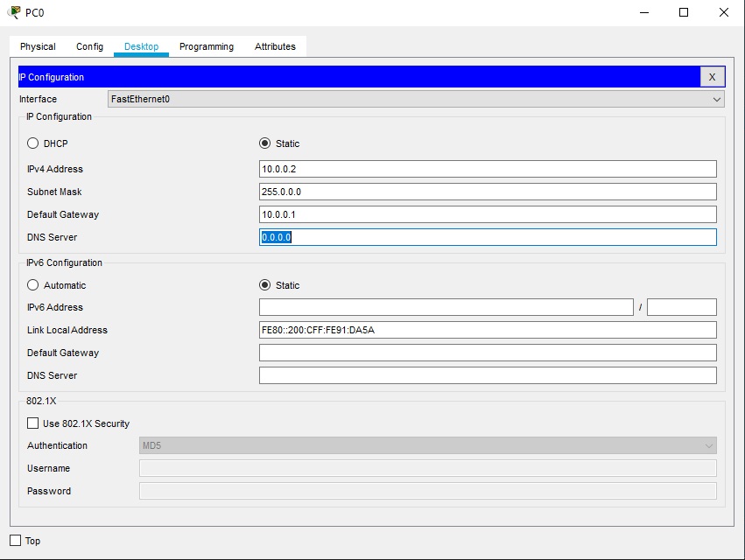Select the DHCP radio button
Viewport: 745px width, 560px height.
(x=32, y=143)
